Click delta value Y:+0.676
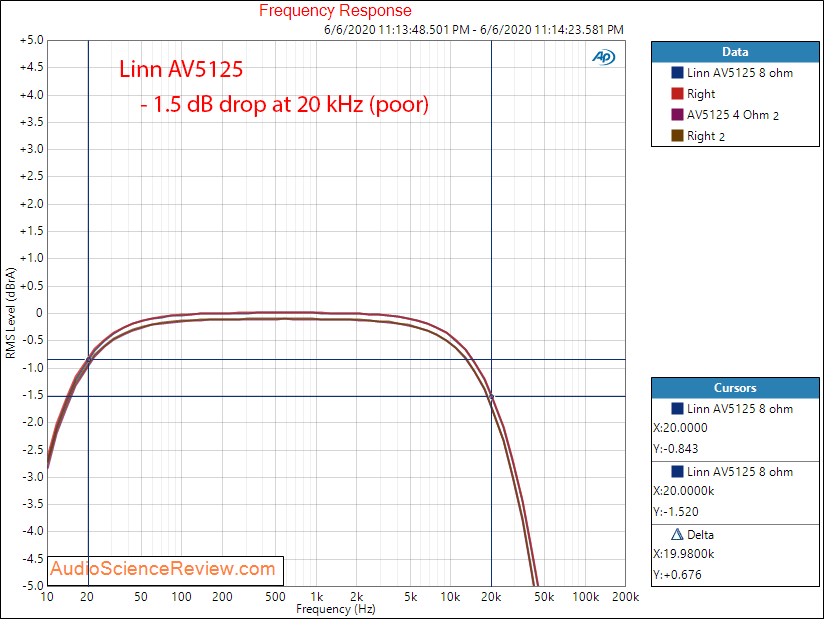 tap(677, 575)
